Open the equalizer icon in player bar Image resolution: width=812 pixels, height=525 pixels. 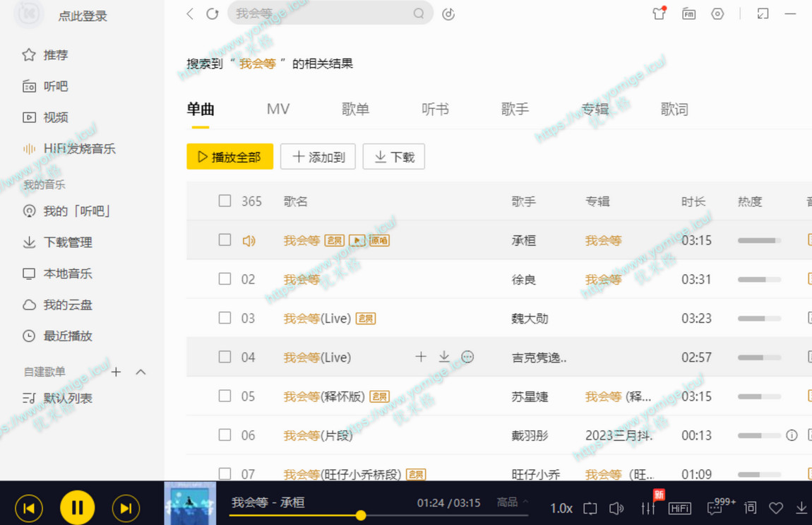click(647, 508)
